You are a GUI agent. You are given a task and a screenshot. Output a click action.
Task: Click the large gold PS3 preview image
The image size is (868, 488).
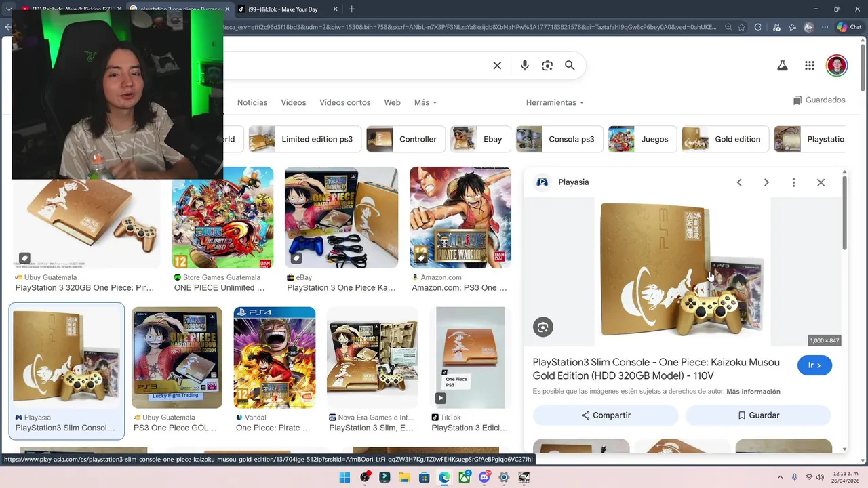tap(682, 272)
